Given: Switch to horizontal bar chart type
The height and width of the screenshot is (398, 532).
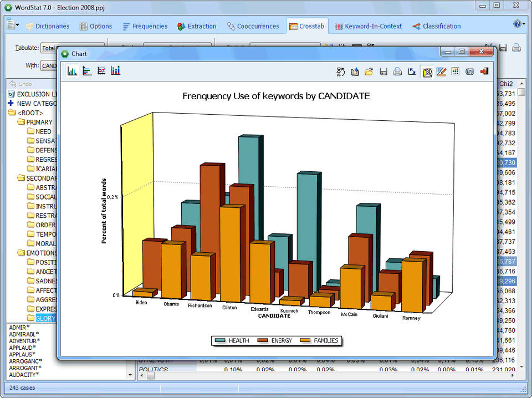Looking at the screenshot, I should point(87,71).
